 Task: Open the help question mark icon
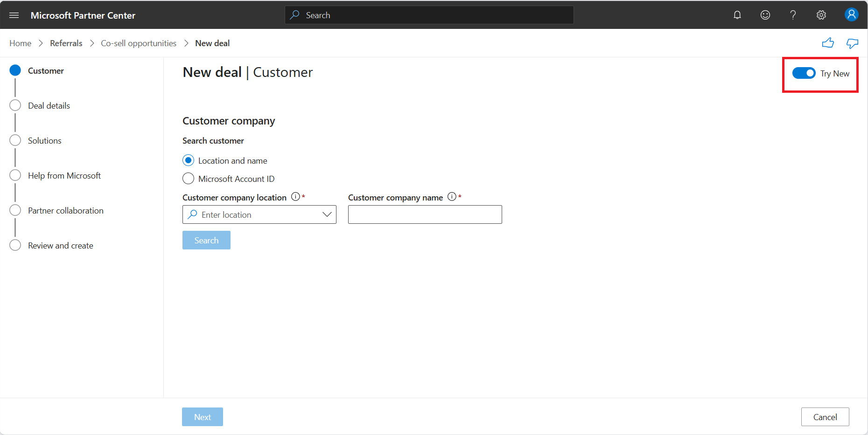pos(793,15)
